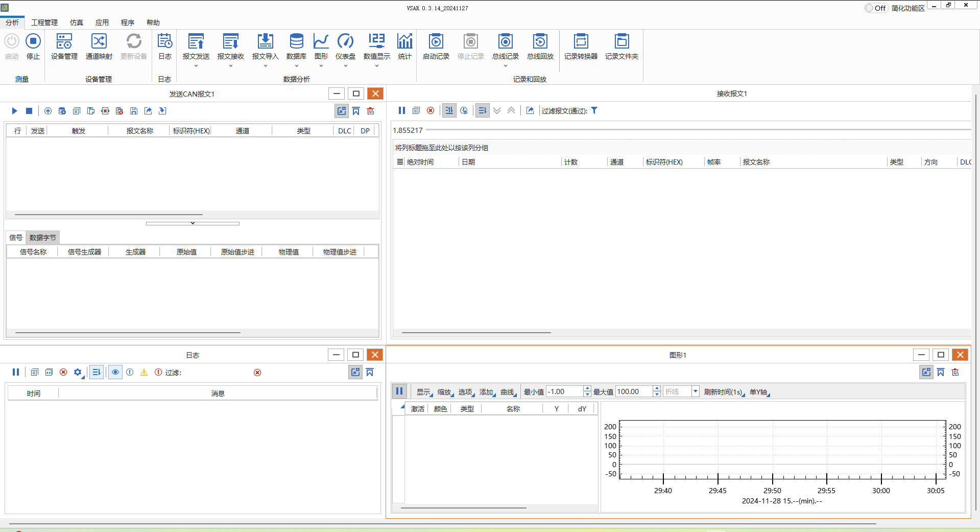Viewport: 980px width, 532px height.
Task: Click bookmark pin icon in 图形1 panel
Action: coord(941,372)
